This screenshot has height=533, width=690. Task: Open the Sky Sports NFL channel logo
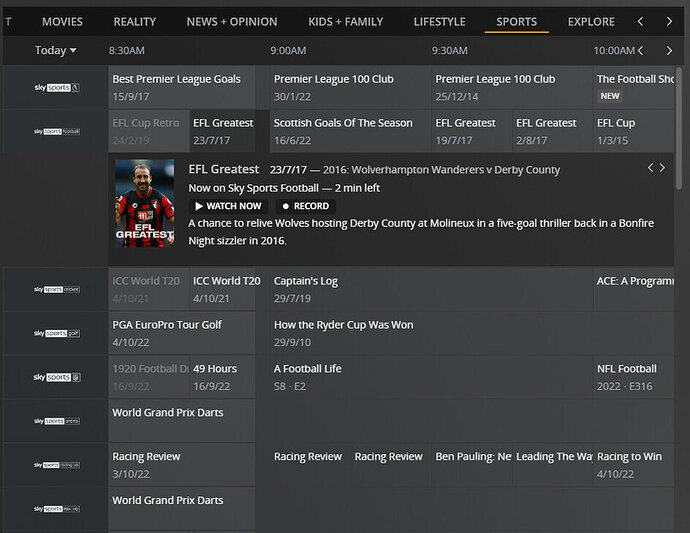click(57, 377)
